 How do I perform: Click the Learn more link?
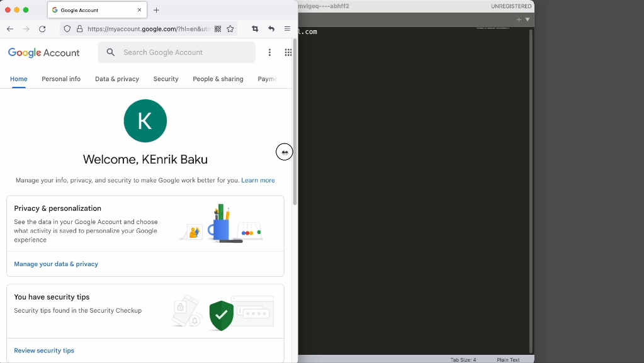[x=258, y=181]
